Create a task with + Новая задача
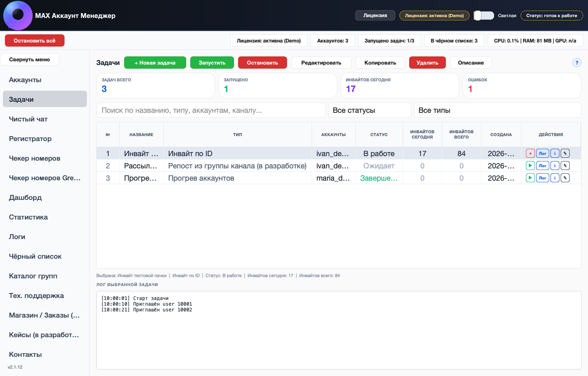Image resolution: width=588 pixels, height=376 pixels. [x=155, y=63]
